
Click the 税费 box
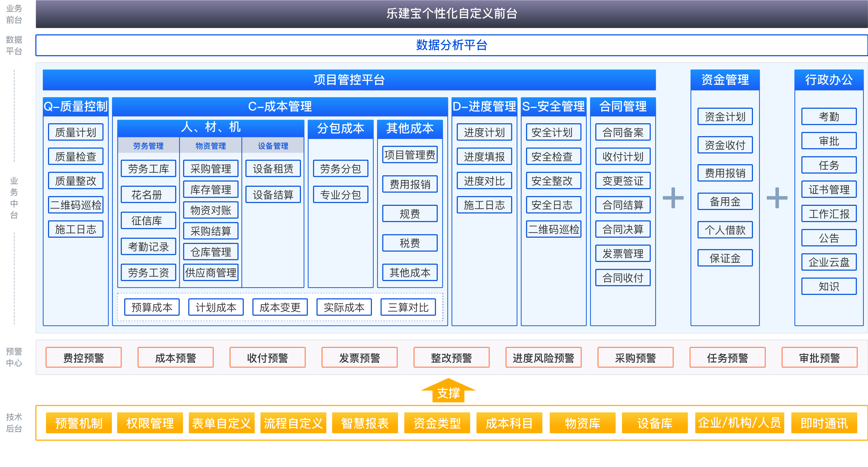coord(410,243)
